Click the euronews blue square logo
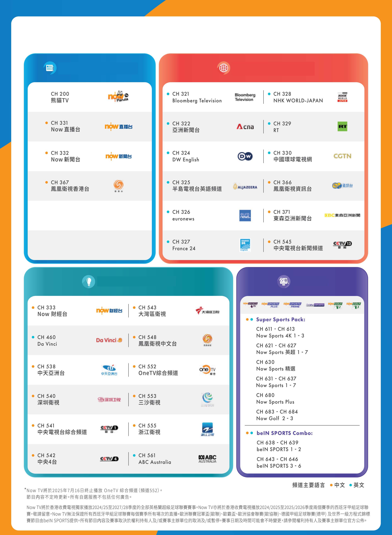The width and height of the screenshot is (392, 535). (x=245, y=215)
